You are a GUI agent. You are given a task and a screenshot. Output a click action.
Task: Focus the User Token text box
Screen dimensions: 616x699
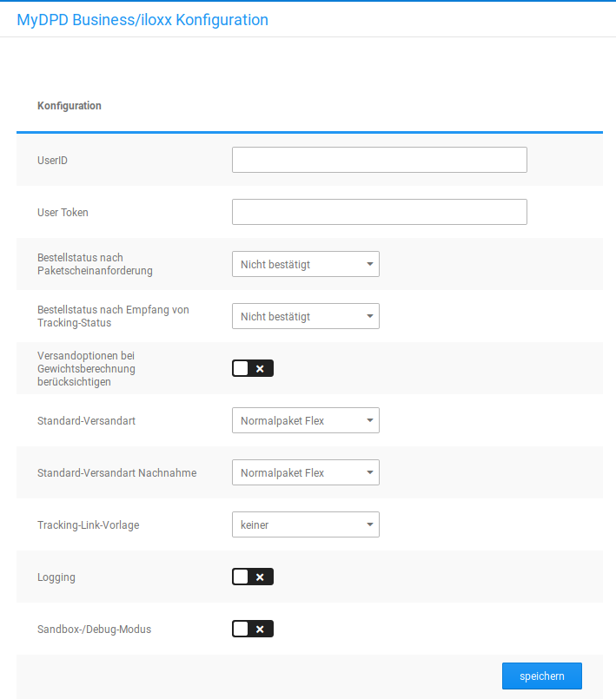tap(379, 212)
